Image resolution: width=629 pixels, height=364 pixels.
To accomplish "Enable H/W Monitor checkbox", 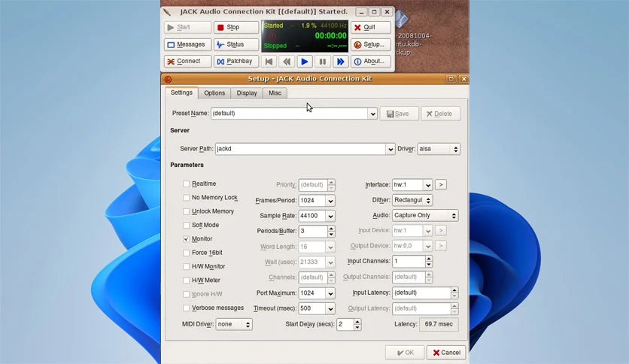I will click(x=186, y=266).
